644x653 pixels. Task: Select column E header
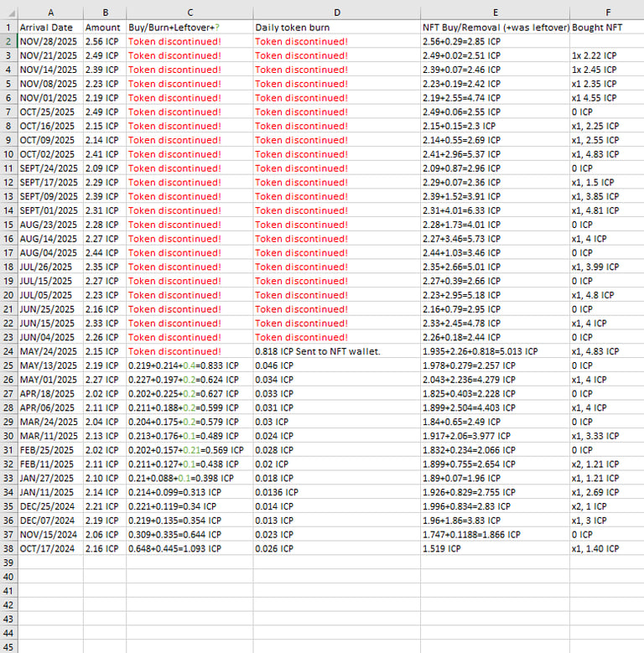tap(495, 13)
